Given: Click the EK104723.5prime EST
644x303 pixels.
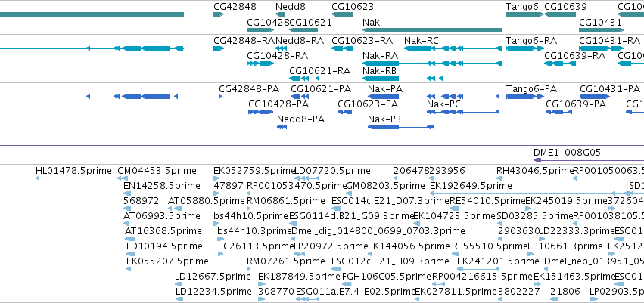Looking at the screenshot, I should pyautogui.click(x=416, y=224).
